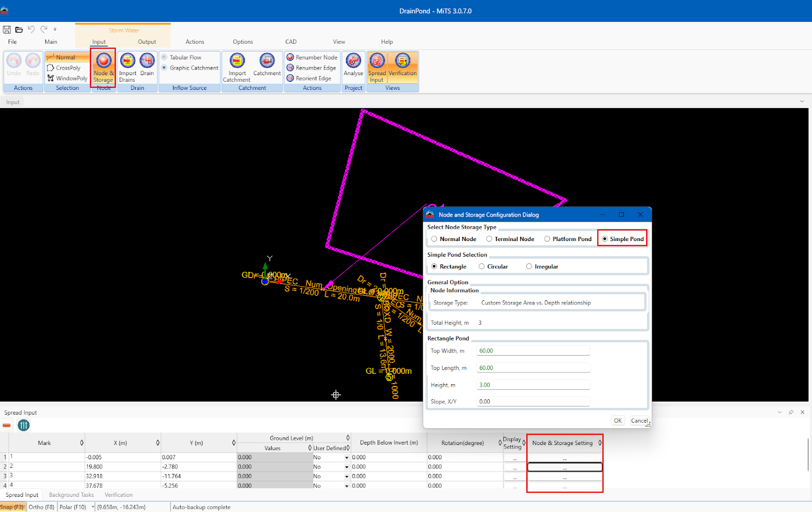
Task: Open the Actions ribbon tab
Action: pyautogui.click(x=195, y=42)
